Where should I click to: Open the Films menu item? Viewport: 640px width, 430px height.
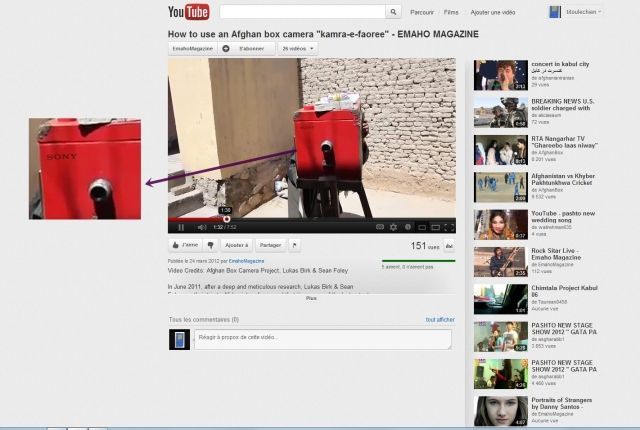tap(451, 12)
